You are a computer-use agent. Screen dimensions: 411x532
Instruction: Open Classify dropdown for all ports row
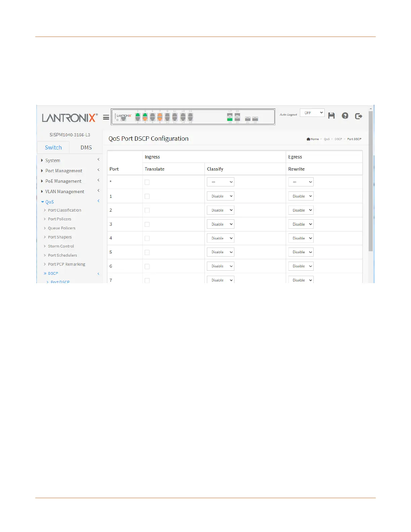coord(221,182)
